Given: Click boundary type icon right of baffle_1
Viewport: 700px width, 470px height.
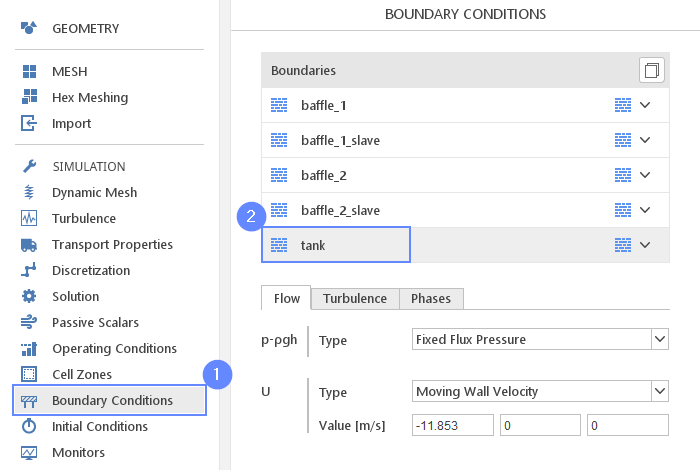Looking at the screenshot, I should pos(623,105).
